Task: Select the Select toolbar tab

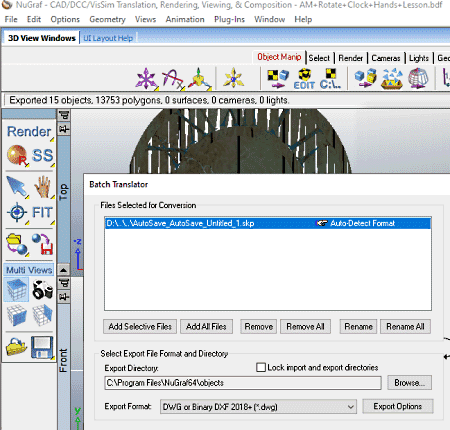Action: point(319,58)
